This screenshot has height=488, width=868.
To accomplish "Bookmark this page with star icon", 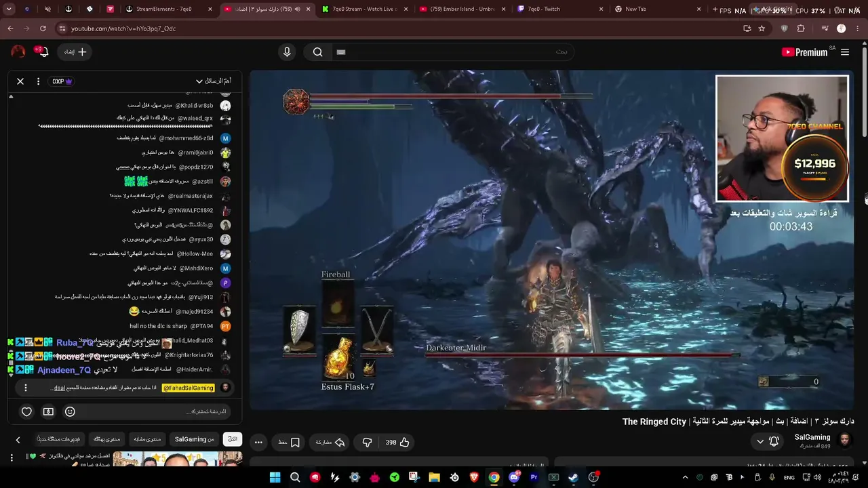I will (x=762, y=28).
